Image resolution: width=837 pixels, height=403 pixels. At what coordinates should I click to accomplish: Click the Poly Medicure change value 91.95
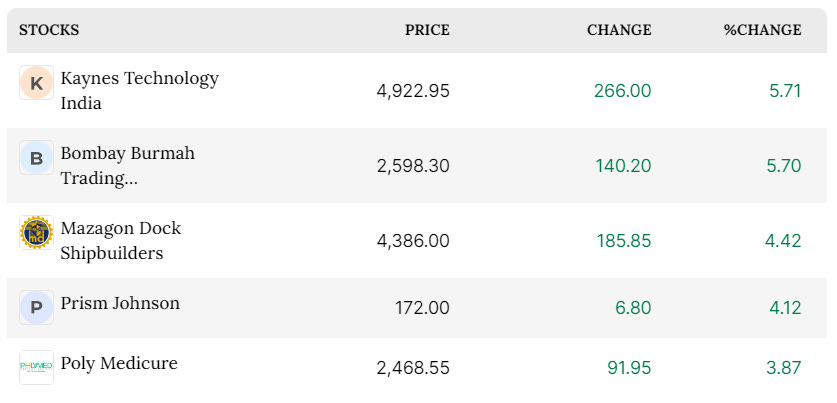tap(629, 368)
